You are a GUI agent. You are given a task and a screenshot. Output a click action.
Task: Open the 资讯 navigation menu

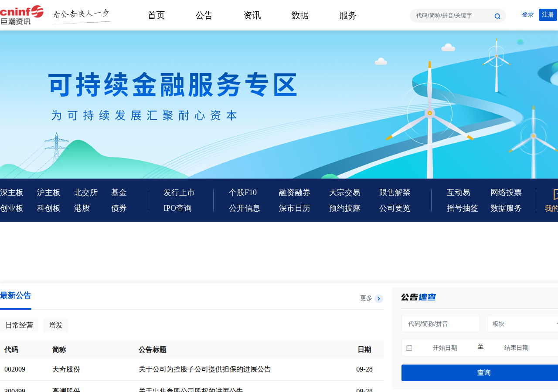252,15
